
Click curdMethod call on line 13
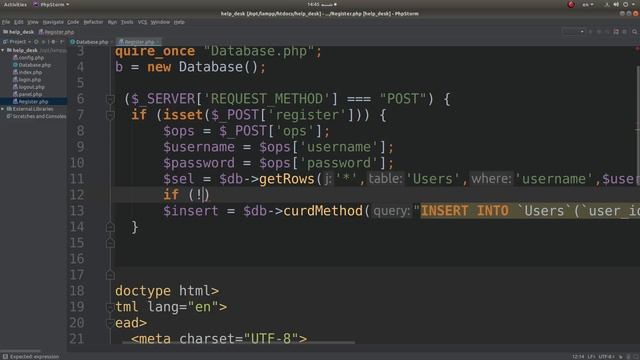pyautogui.click(x=323, y=211)
